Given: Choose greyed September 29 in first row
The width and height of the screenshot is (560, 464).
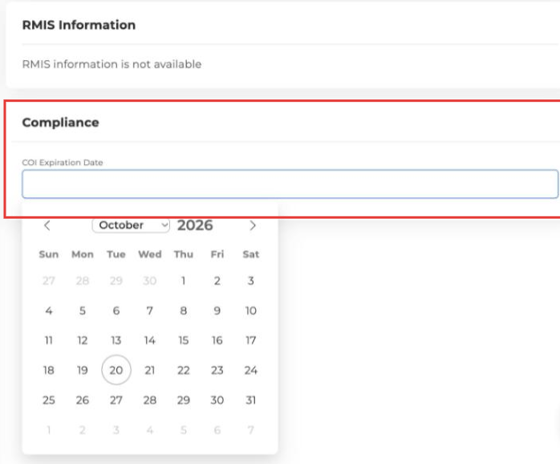Looking at the screenshot, I should [116, 281].
